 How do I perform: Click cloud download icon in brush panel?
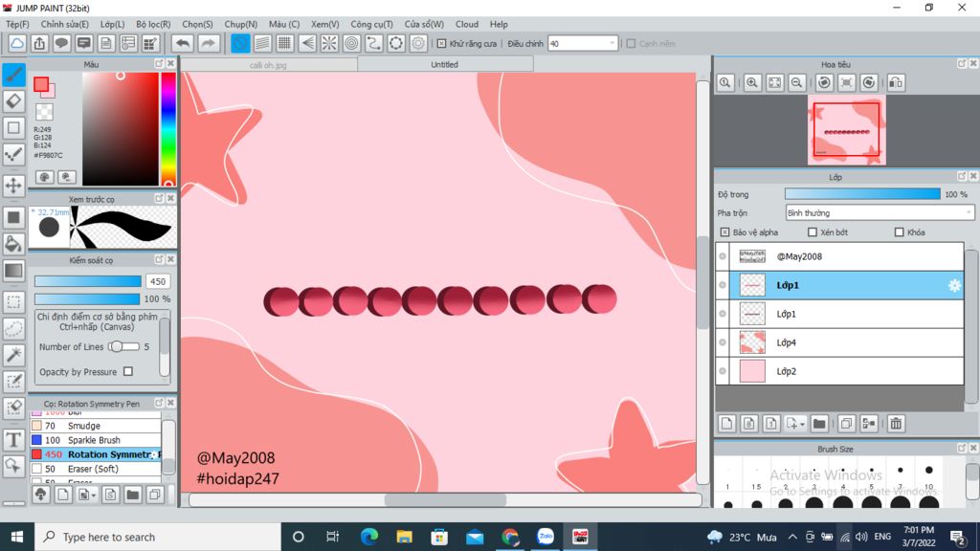pos(40,495)
